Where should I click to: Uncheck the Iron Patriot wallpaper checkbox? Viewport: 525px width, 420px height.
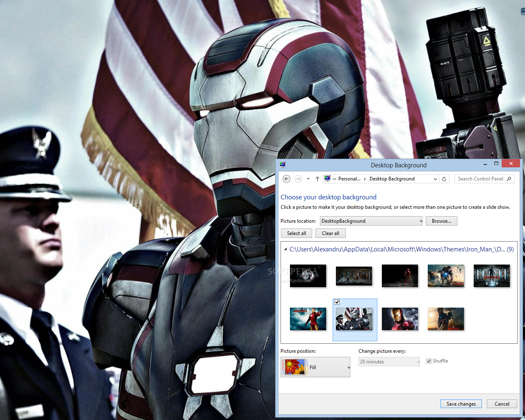(x=337, y=302)
